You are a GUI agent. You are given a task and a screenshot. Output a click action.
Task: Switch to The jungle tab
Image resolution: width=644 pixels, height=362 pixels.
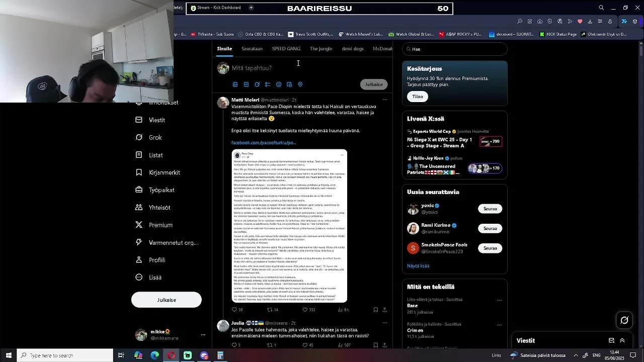coord(321,49)
